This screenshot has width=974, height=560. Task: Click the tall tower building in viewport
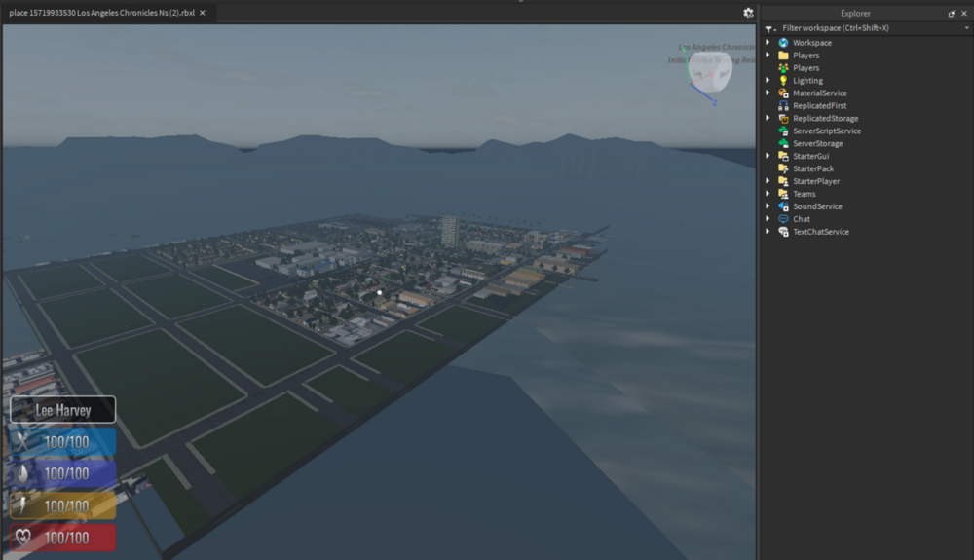point(450,231)
